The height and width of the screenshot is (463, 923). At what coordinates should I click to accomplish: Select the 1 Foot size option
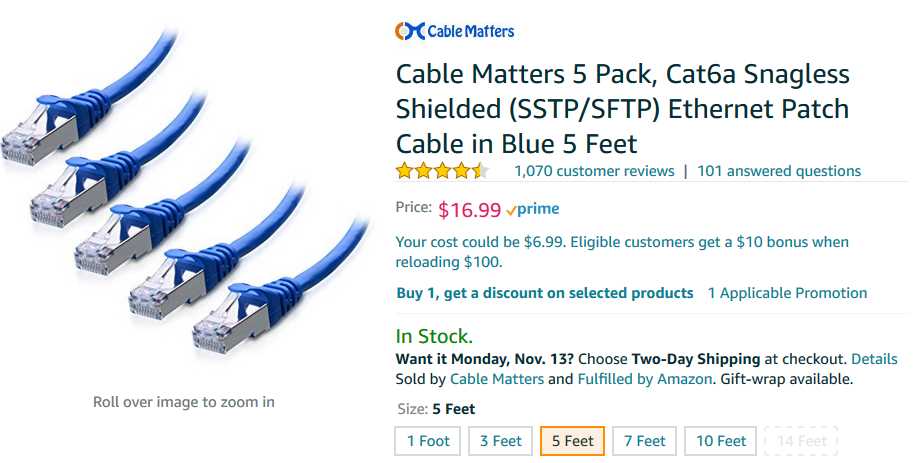pyautogui.click(x=428, y=441)
